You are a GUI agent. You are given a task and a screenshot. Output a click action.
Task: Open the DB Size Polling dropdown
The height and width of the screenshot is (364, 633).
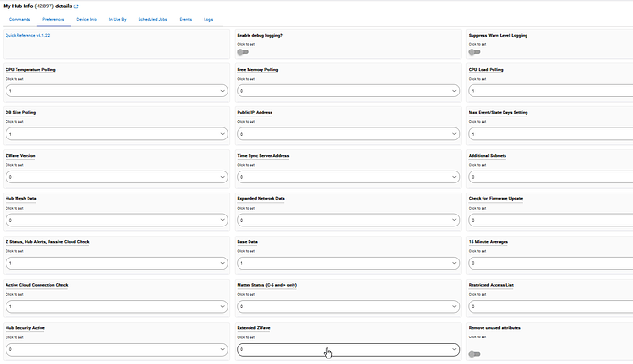(x=117, y=134)
